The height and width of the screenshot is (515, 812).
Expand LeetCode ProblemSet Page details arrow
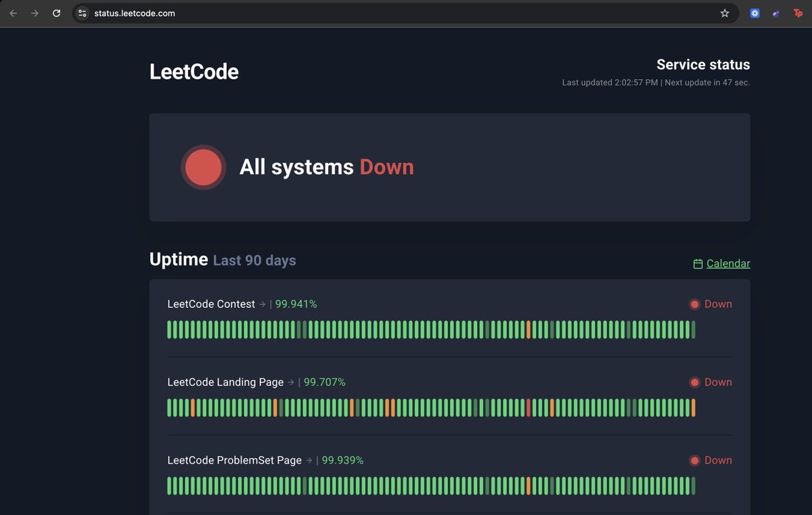coord(310,460)
